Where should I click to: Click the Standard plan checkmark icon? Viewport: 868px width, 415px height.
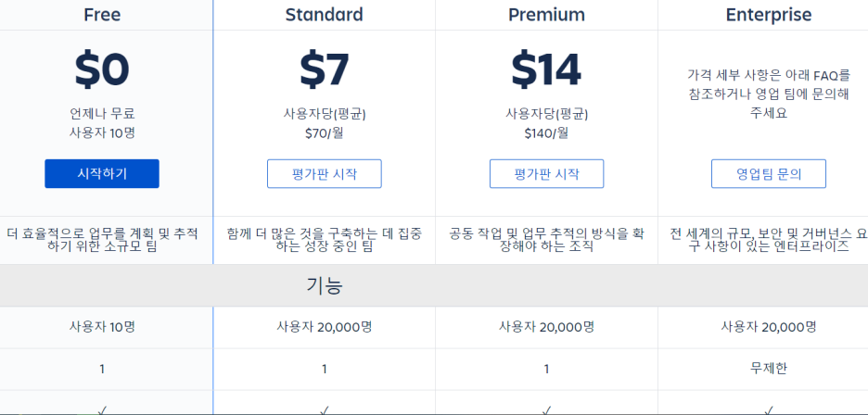pyautogui.click(x=325, y=410)
